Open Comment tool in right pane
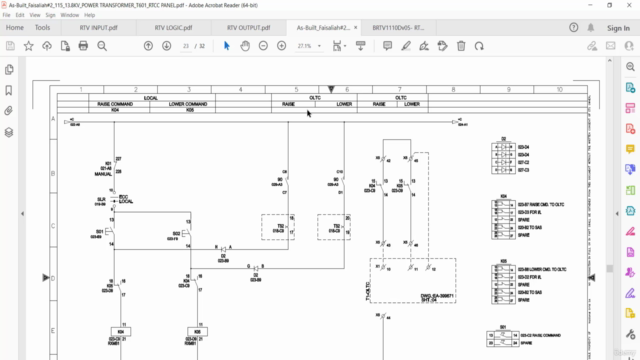 point(630,149)
